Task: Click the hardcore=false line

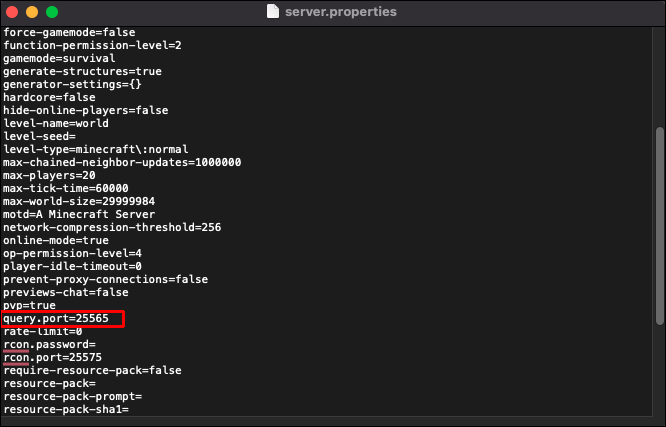Action: (x=49, y=97)
